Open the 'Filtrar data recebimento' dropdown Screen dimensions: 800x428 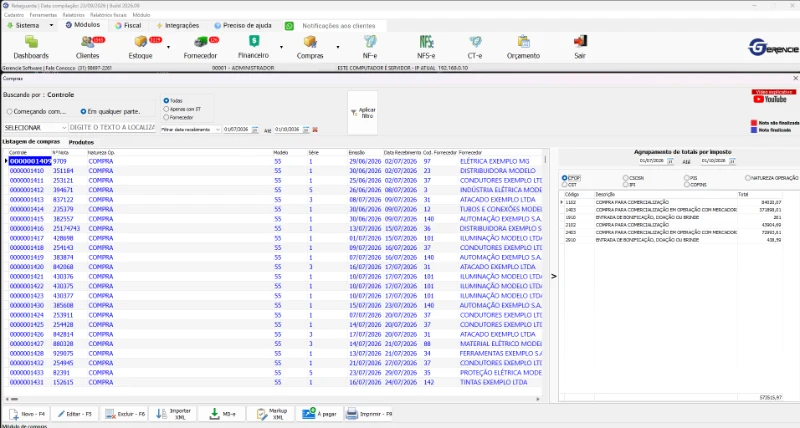[x=190, y=130]
